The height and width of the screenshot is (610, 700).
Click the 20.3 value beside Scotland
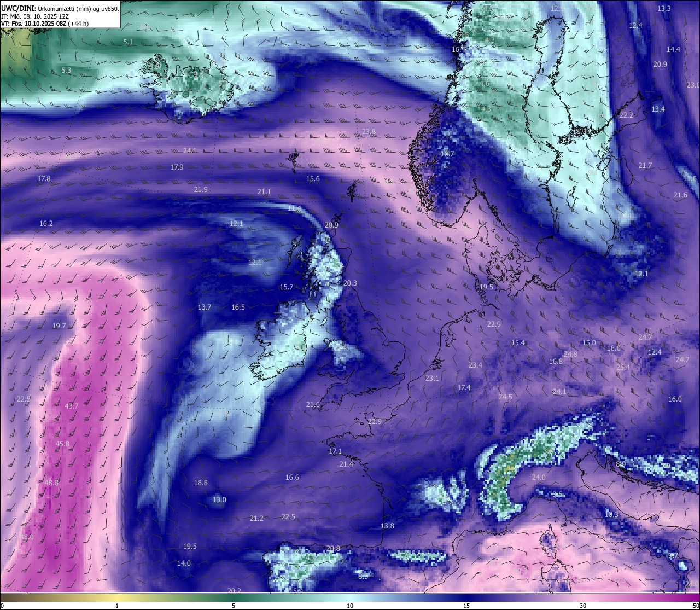click(350, 283)
